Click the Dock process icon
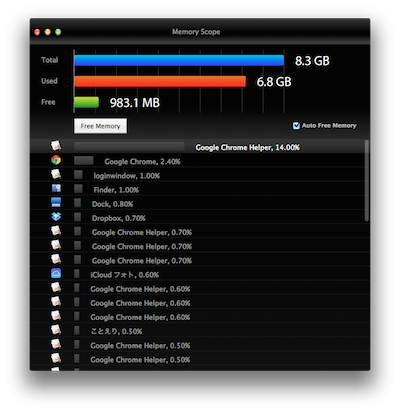Image resolution: width=400 pixels, height=412 pixels. 56,202
